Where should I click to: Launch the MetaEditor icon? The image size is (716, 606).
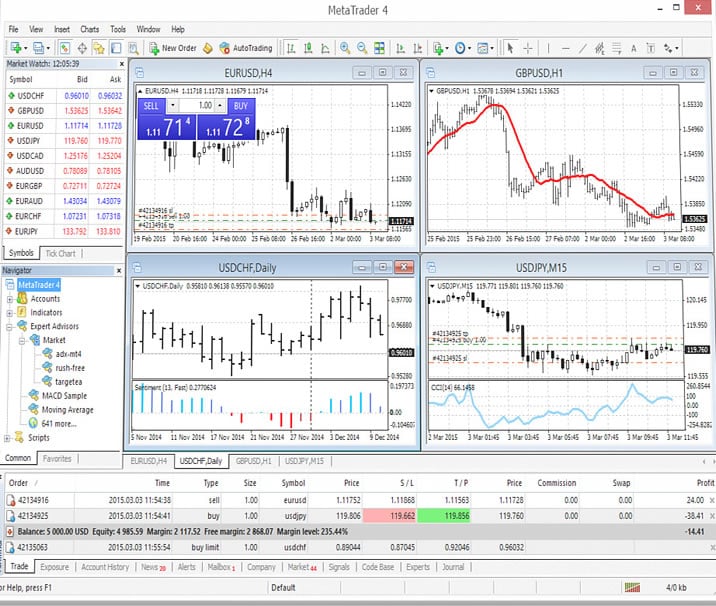(208, 48)
